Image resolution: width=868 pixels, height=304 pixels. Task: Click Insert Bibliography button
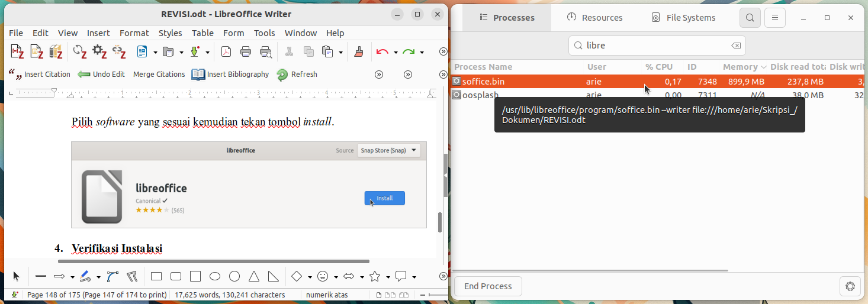pyautogui.click(x=230, y=75)
